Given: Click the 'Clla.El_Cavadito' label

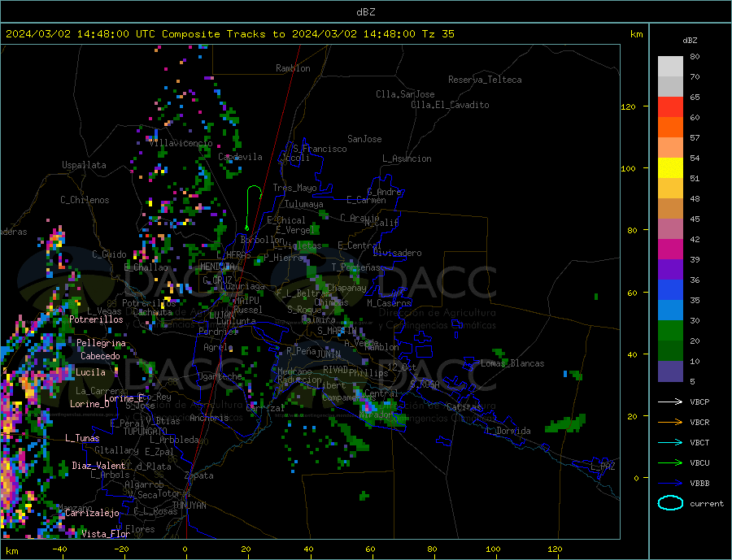Looking at the screenshot, I should pyautogui.click(x=450, y=105).
